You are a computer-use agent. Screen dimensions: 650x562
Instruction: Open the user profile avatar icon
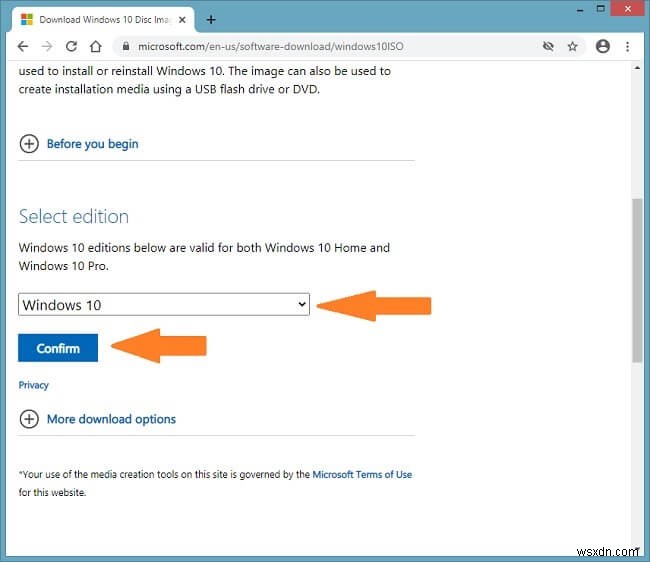tap(603, 46)
